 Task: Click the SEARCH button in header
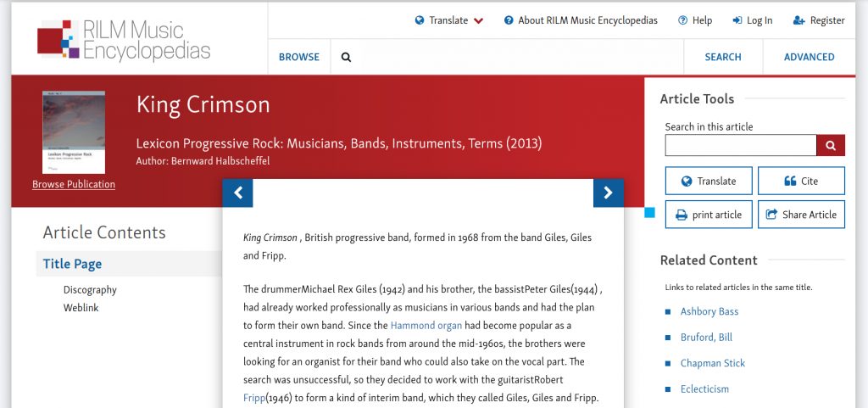[723, 57]
